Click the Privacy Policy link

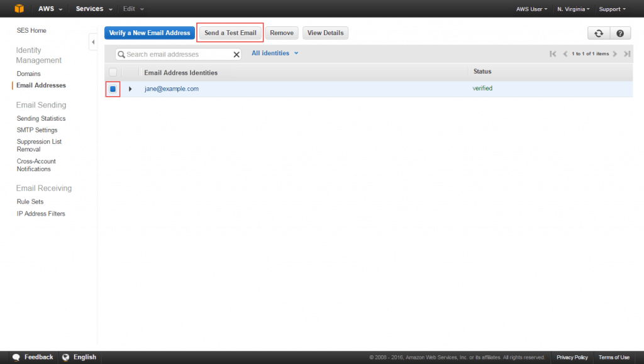[x=572, y=356]
